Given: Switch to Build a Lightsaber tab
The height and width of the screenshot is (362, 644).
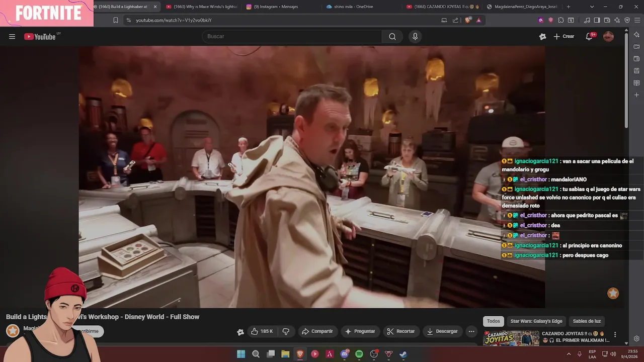Looking at the screenshot, I should coord(123,7).
